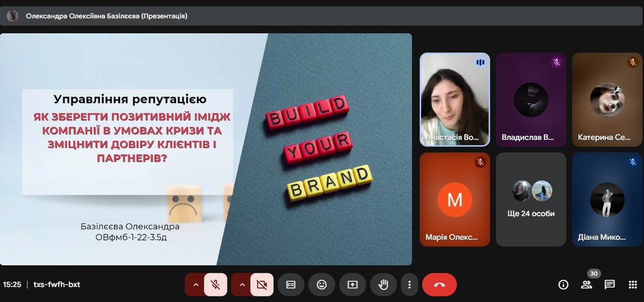Click Владислав's dark round avatar
644x302 pixels.
tap(531, 100)
